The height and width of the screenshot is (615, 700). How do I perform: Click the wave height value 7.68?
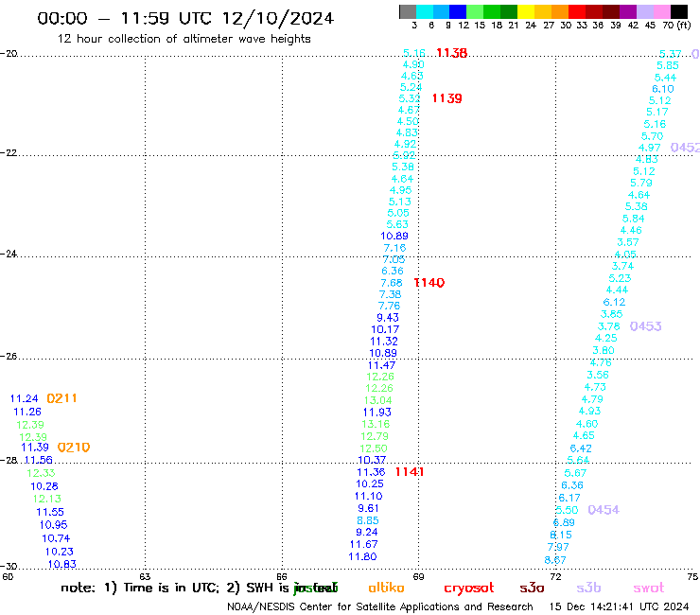pyautogui.click(x=391, y=283)
